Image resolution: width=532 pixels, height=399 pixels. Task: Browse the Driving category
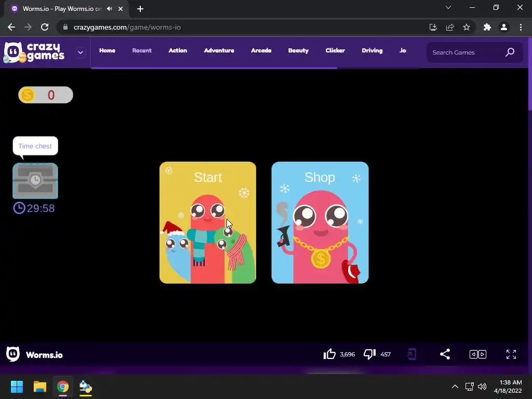[x=372, y=50]
